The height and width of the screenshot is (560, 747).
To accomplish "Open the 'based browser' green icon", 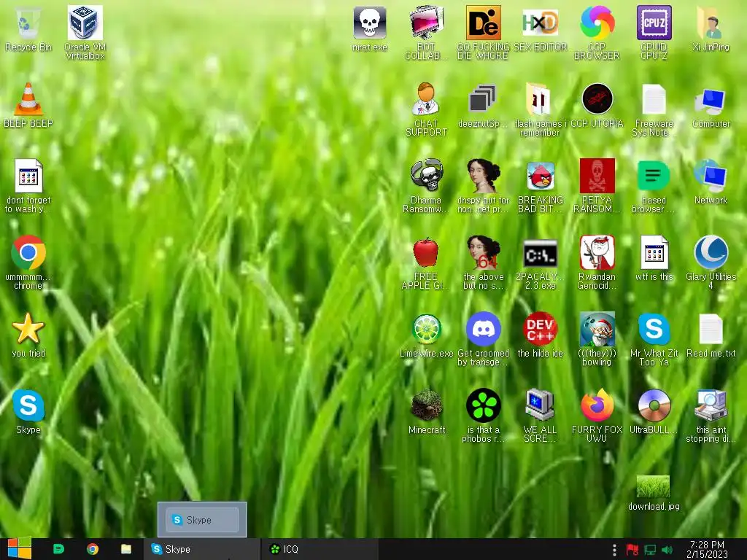I will click(654, 176).
